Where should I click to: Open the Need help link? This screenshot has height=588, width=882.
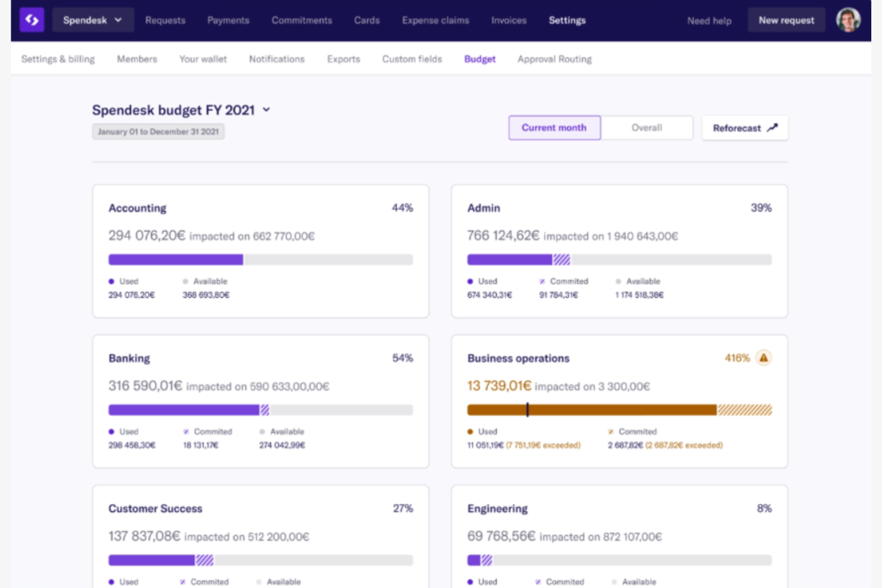point(709,20)
